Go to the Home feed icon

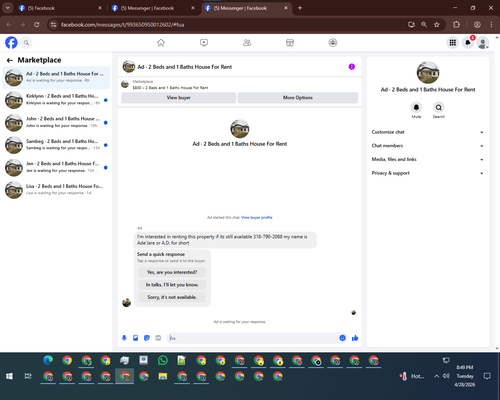point(161,43)
